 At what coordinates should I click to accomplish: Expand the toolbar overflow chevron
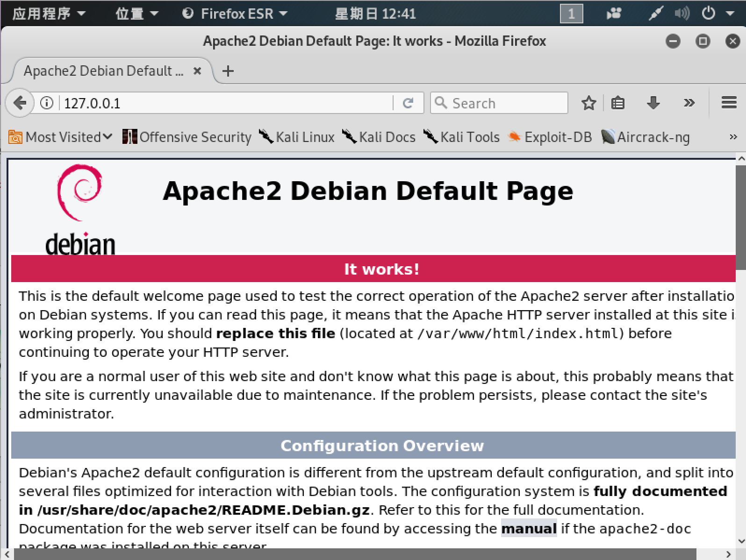click(689, 103)
